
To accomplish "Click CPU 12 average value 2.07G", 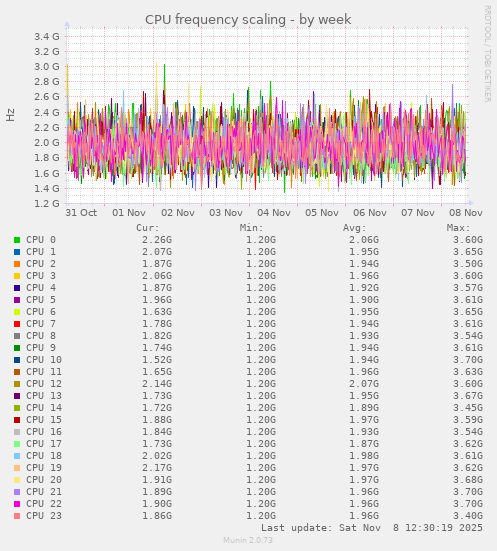I will [x=364, y=384].
